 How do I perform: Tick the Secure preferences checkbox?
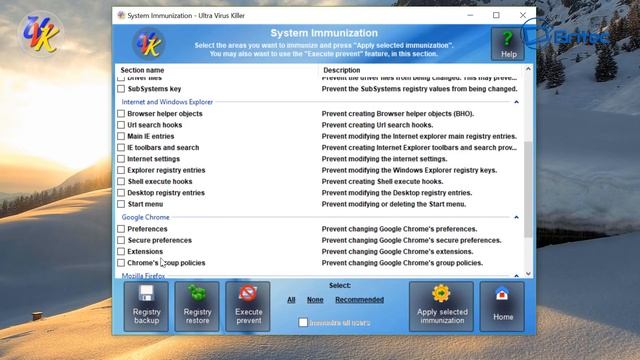pyautogui.click(x=121, y=240)
